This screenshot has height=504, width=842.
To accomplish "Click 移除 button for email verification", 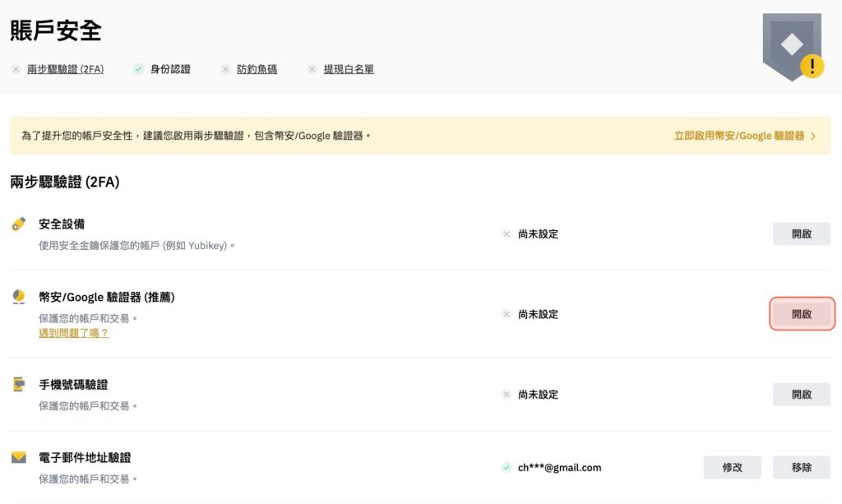I will pos(801,468).
